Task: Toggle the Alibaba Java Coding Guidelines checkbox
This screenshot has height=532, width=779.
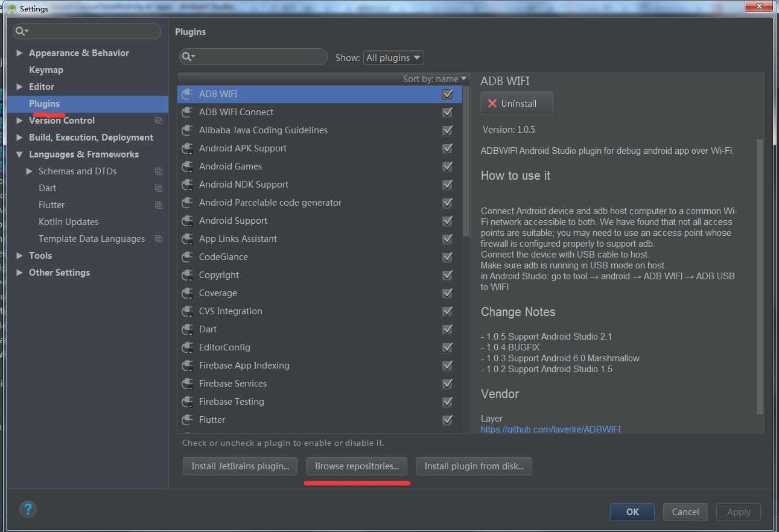Action: coord(447,130)
